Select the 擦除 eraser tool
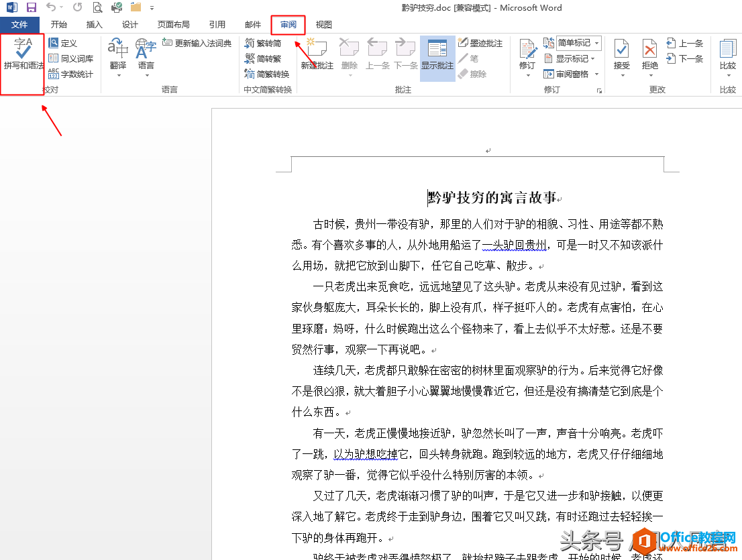The height and width of the screenshot is (560, 742). [x=472, y=74]
